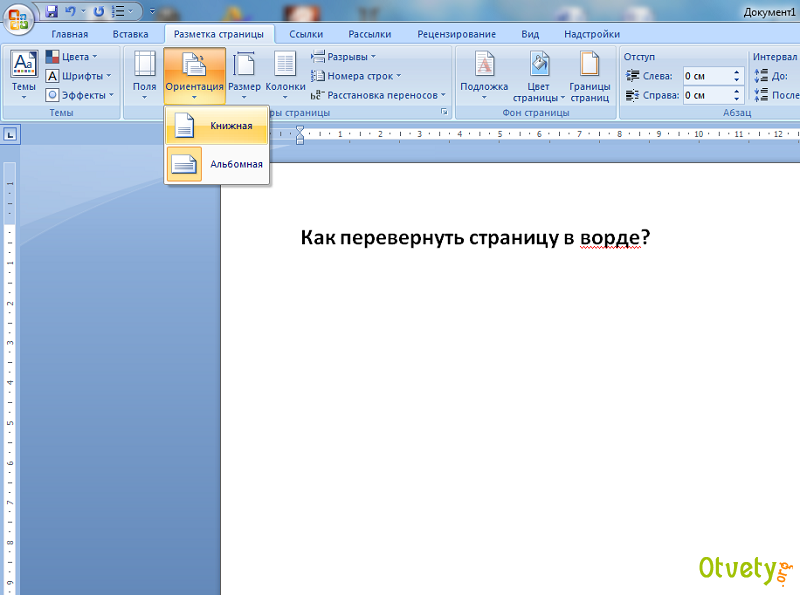Select Landscape (Альбомная) orientation
The image size is (800, 595).
click(217, 164)
